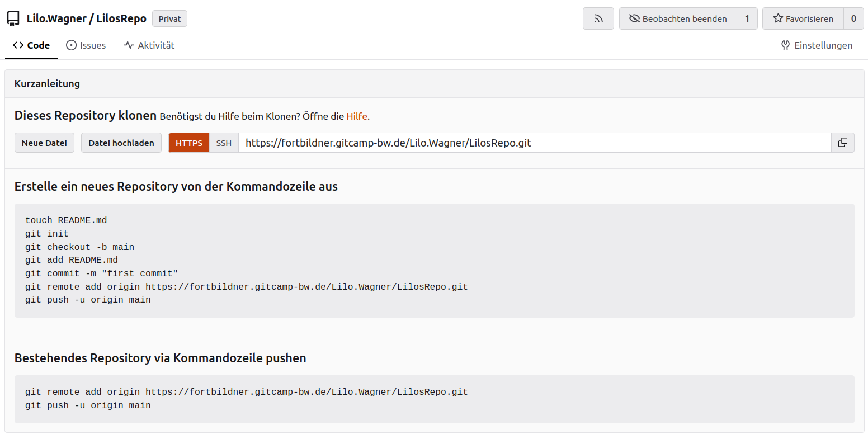Show the stargazers count of 0
The image size is (868, 439).
click(x=853, y=18)
